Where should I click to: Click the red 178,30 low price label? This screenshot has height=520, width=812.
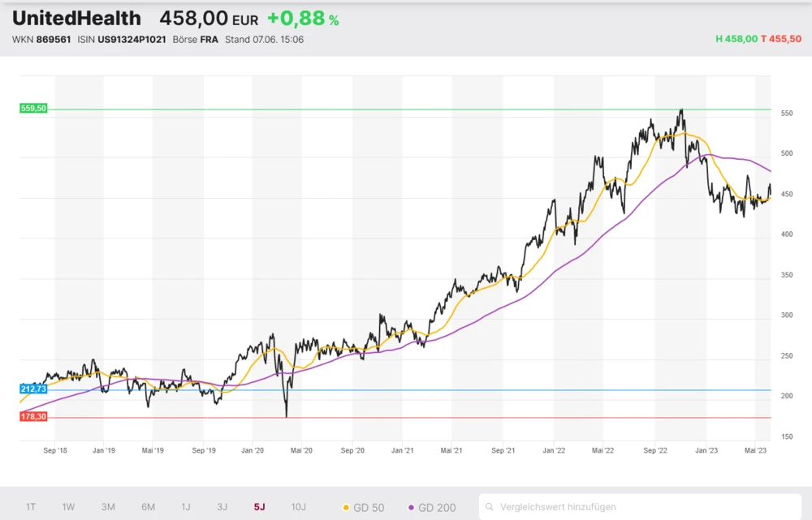click(33, 416)
